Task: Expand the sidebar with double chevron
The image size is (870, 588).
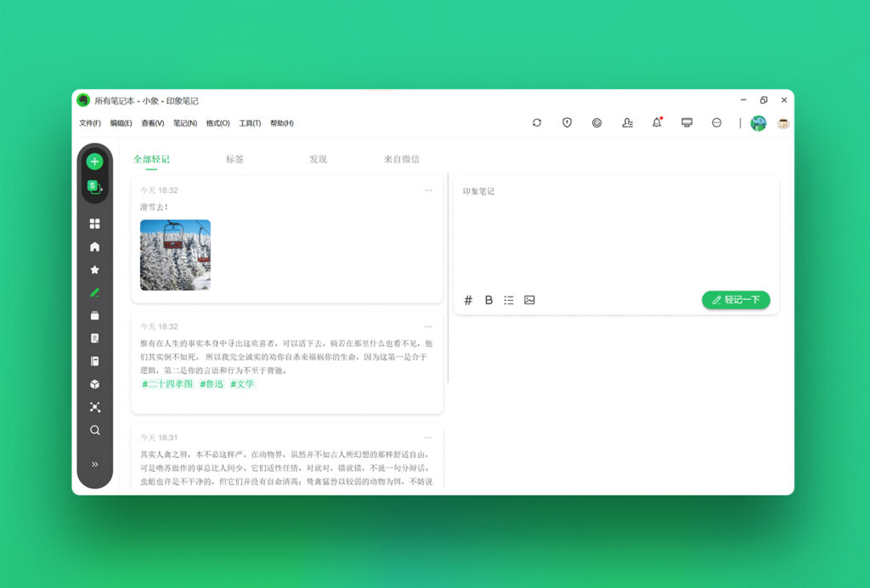Action: click(94, 464)
